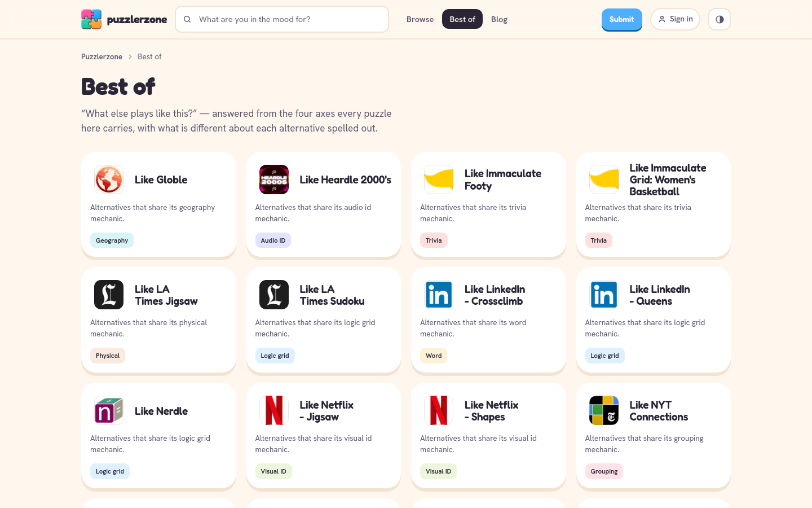The image size is (812, 508).
Task: Click 'Alternatives that share its physical mechanic.' text
Action: [x=148, y=328]
